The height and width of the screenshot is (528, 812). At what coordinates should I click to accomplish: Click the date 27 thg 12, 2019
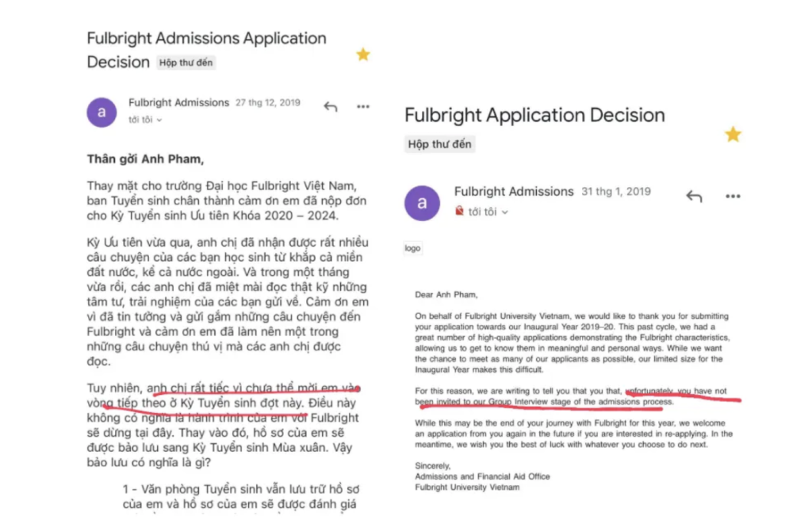(268, 102)
